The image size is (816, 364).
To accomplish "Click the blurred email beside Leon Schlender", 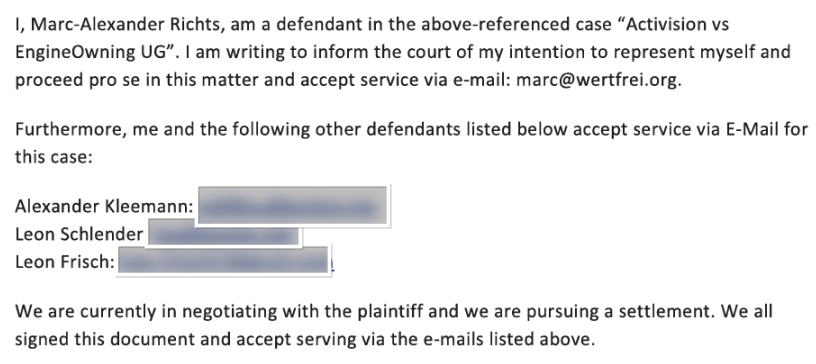I will [x=224, y=233].
